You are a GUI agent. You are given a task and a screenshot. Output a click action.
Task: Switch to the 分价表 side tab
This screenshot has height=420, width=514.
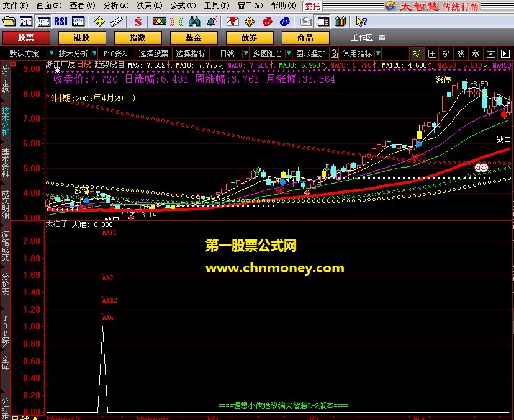tap(5, 284)
